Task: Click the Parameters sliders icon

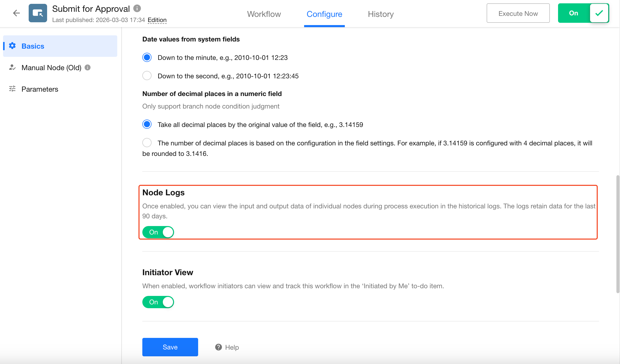Action: (12, 89)
